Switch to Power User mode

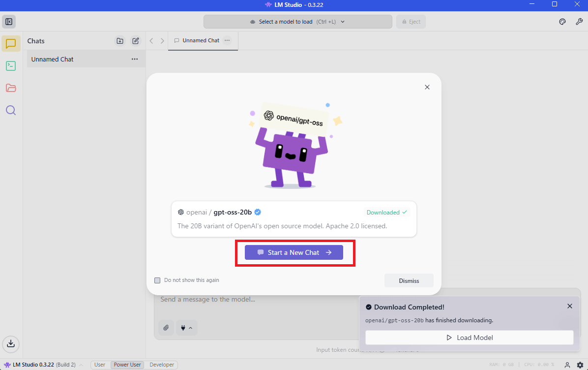(127, 365)
